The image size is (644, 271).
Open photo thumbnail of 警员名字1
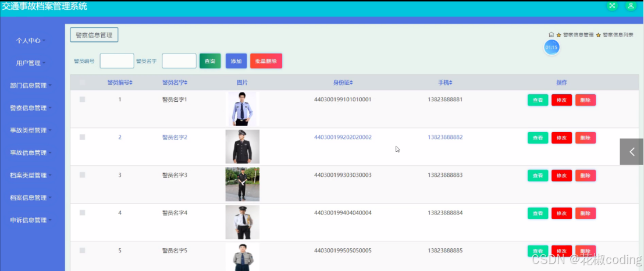click(243, 109)
